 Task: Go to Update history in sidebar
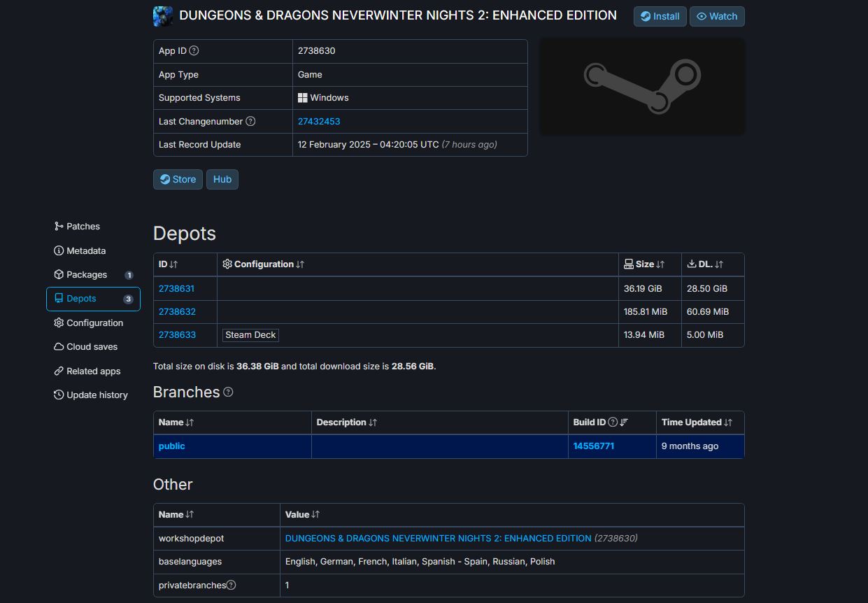[x=97, y=395]
